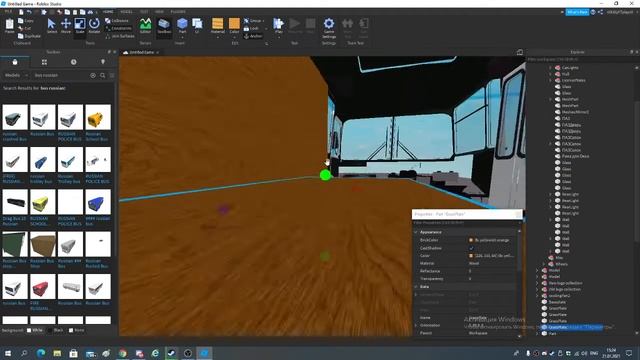Select the Untitled Game document tab
The image size is (640, 360).
[x=140, y=52]
